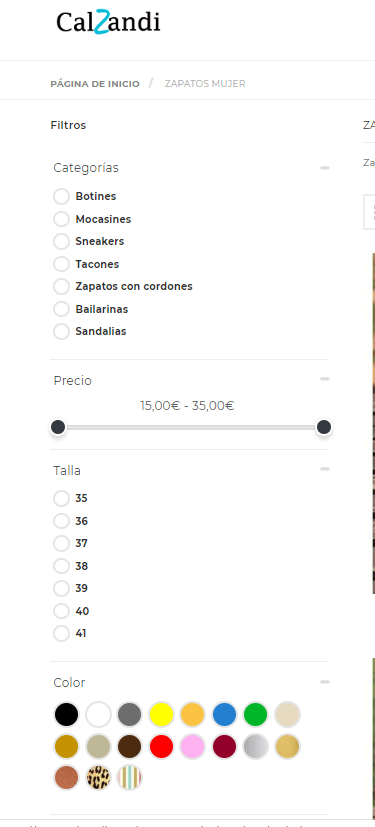Collapse the Color filter section
Screen dimensions: 375x827
pos(325,682)
